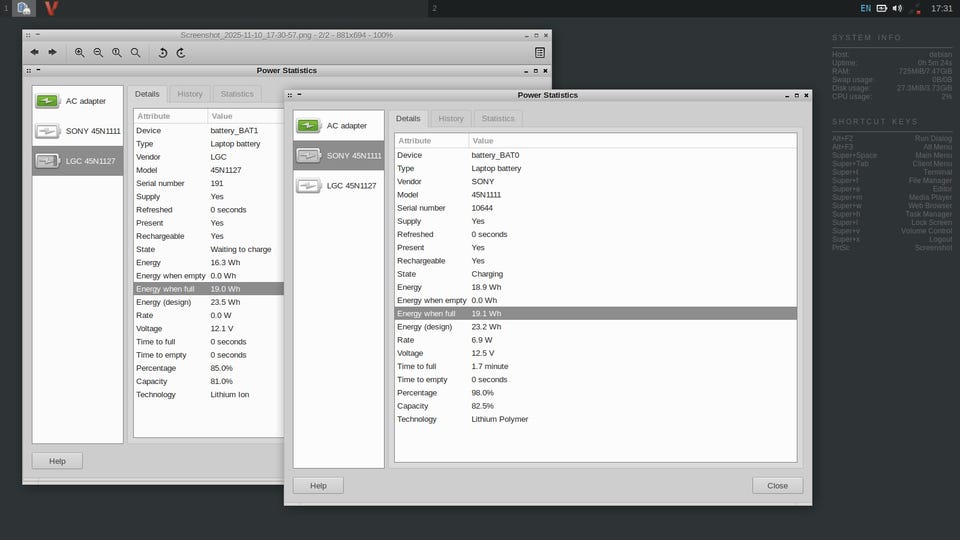
Task: Select AC adapter in the front Power Statistics
Action: (x=338, y=125)
